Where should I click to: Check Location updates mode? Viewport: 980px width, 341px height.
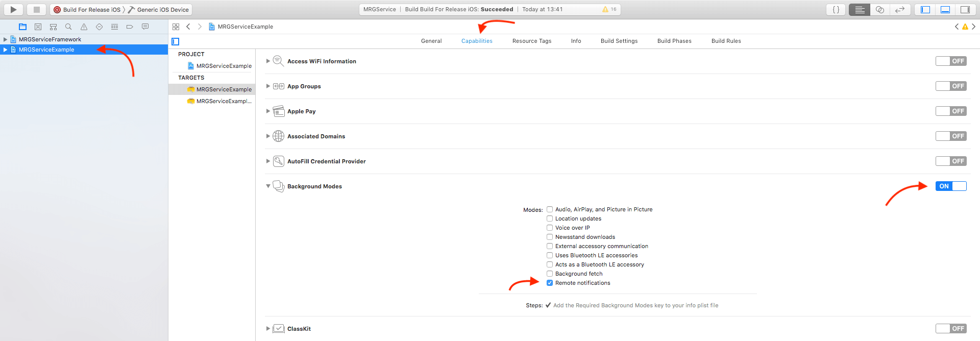coord(550,218)
